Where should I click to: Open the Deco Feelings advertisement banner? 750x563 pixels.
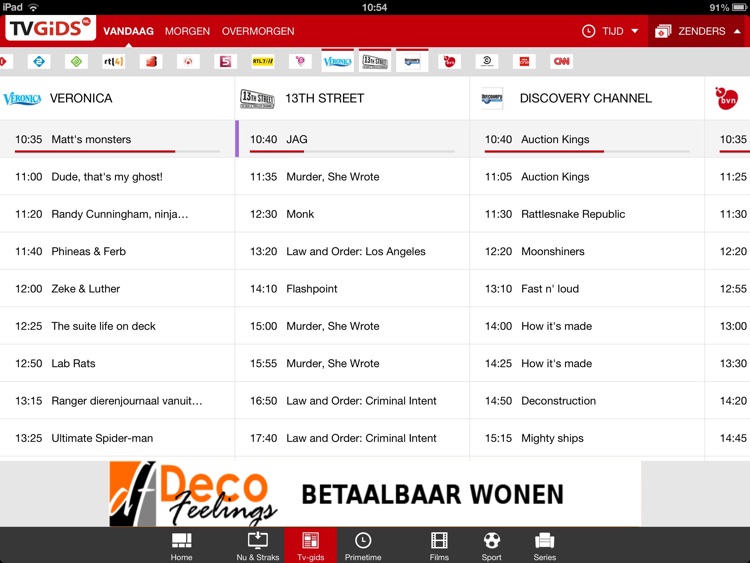tap(375, 494)
